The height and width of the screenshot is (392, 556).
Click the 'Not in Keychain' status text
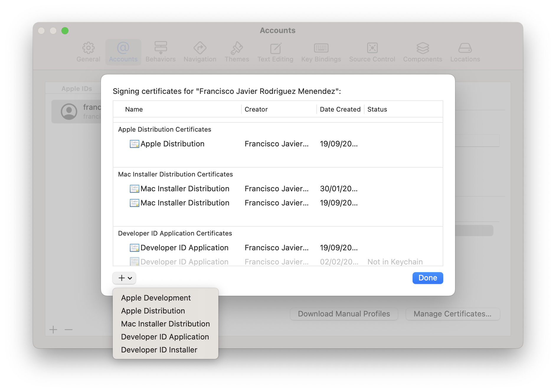coord(395,262)
